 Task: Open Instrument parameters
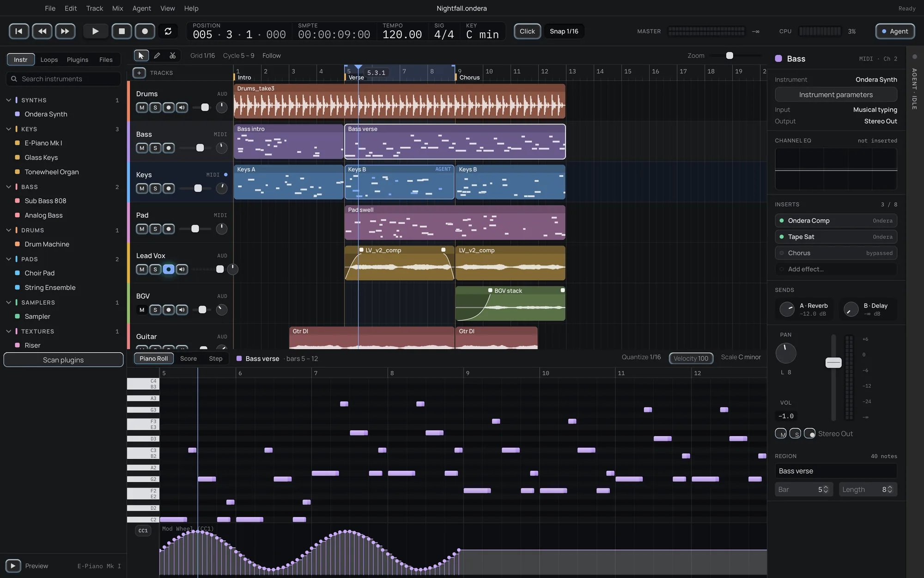pyautogui.click(x=836, y=94)
